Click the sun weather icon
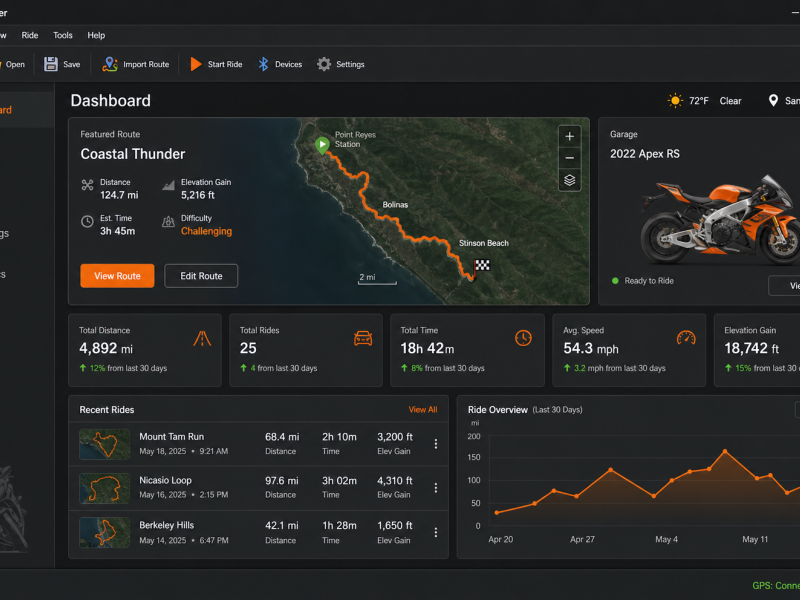The image size is (800, 600). pos(675,101)
